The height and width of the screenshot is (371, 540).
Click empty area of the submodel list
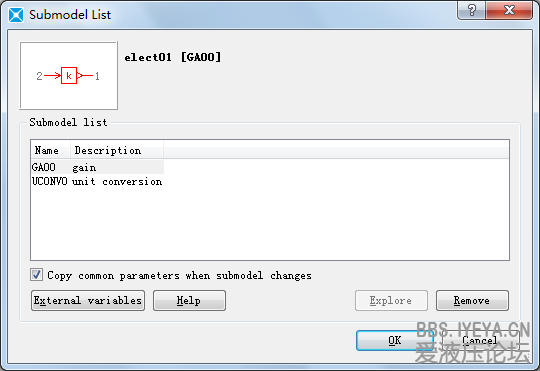pyautogui.click(x=270, y=224)
